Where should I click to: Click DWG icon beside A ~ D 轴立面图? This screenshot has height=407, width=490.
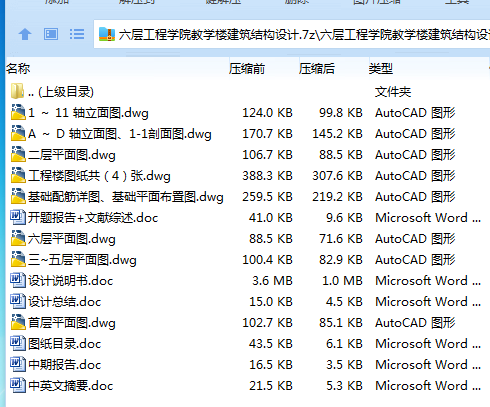[x=18, y=133]
